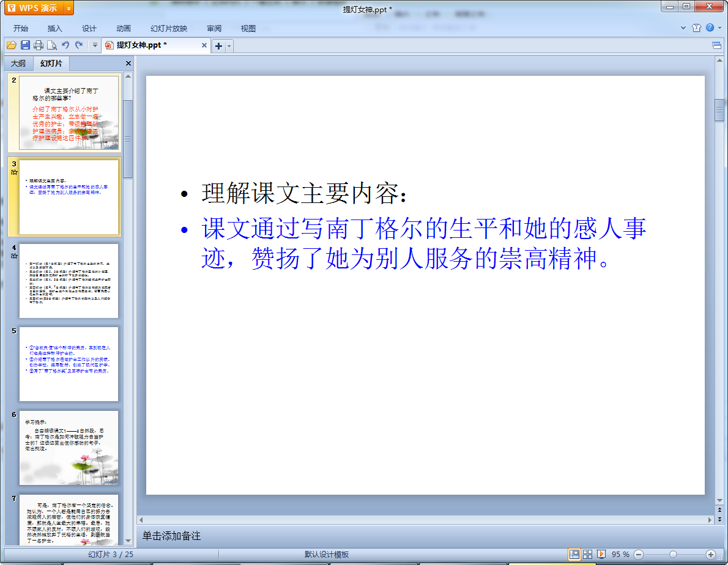Switch to the 幻灯片 slides tab
The width and height of the screenshot is (728, 565).
[51, 63]
